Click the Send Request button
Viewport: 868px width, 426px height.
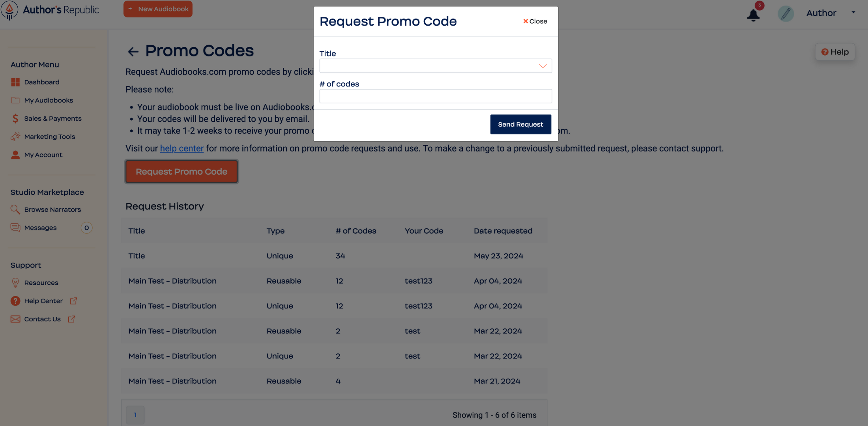click(x=520, y=124)
